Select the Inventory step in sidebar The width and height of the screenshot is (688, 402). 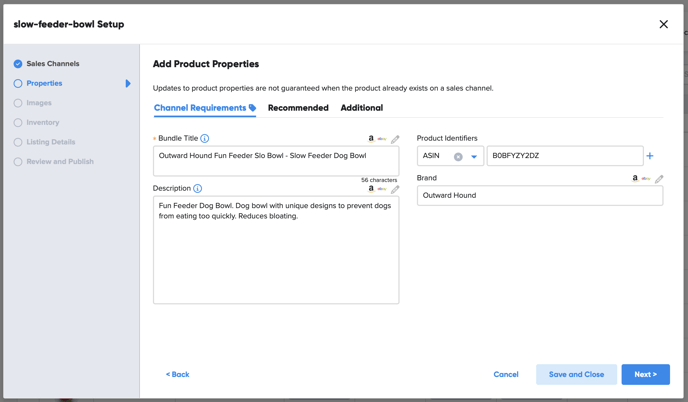(36, 122)
